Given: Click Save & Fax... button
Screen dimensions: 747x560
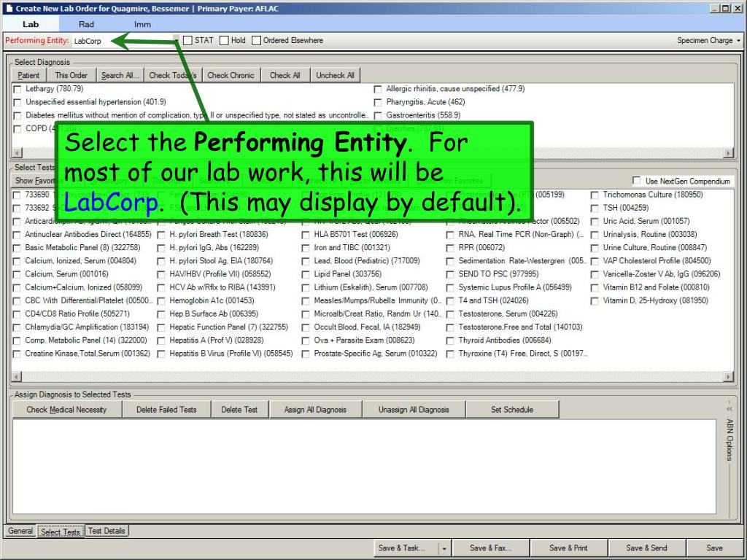Looking at the screenshot, I should pos(491,548).
